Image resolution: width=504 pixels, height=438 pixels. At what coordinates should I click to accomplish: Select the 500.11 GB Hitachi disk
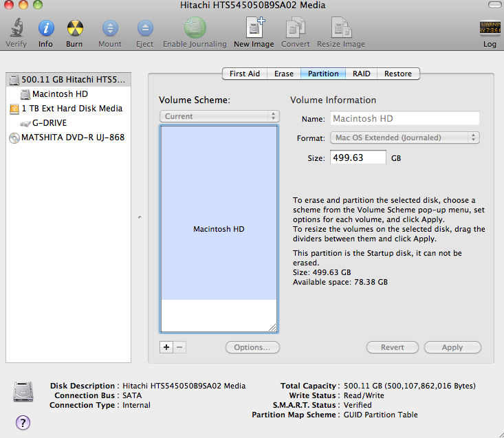(x=68, y=79)
